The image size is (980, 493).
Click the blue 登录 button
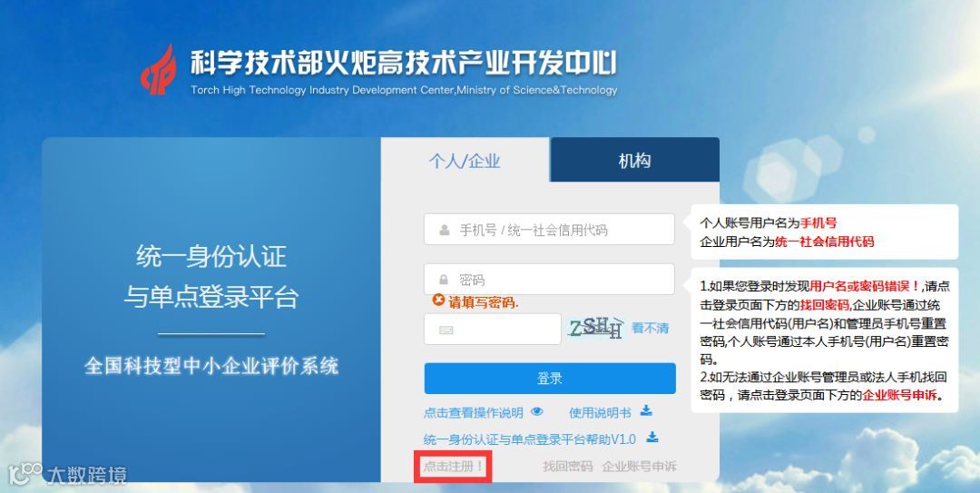click(x=550, y=378)
